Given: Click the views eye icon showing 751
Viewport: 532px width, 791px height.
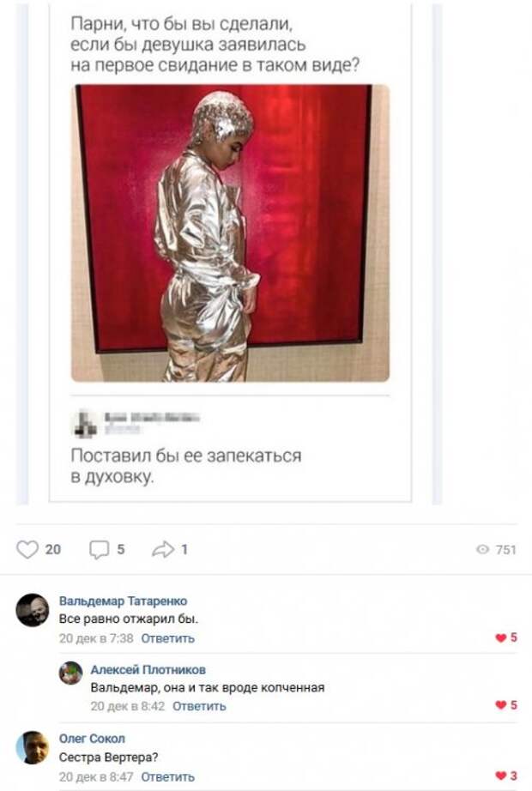Looking at the screenshot, I should click(482, 549).
